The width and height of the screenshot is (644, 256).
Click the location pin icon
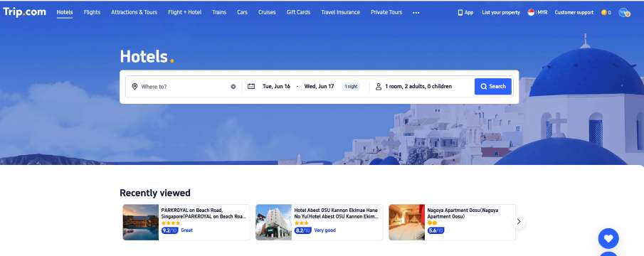134,87
